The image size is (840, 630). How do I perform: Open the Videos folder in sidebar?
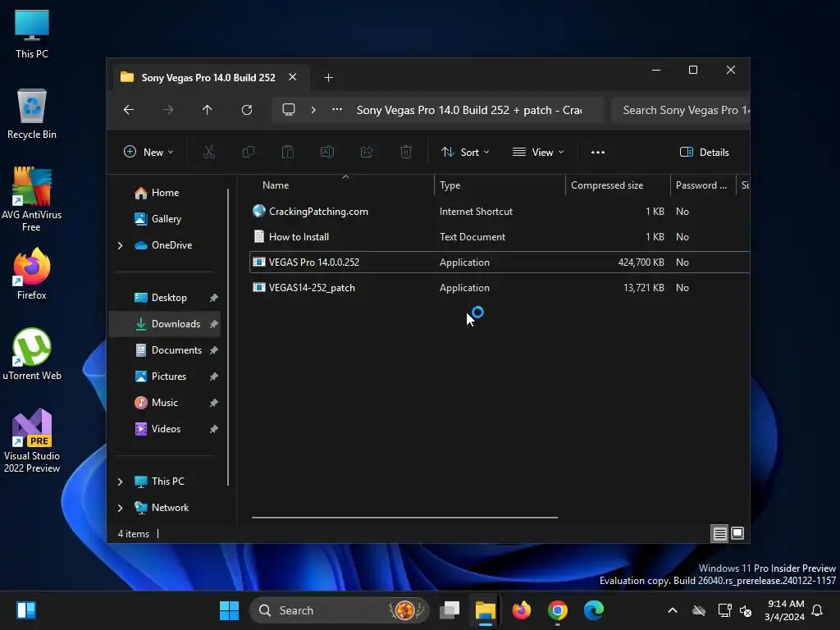tap(164, 428)
